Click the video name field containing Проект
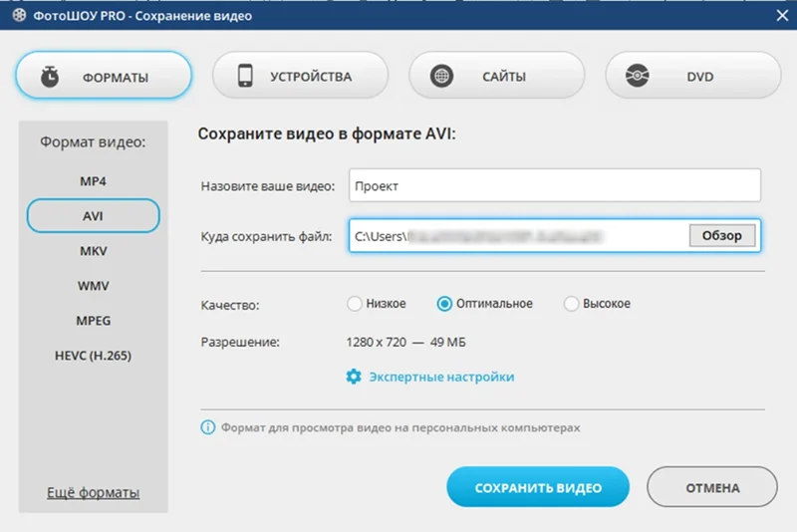 pos(554,185)
